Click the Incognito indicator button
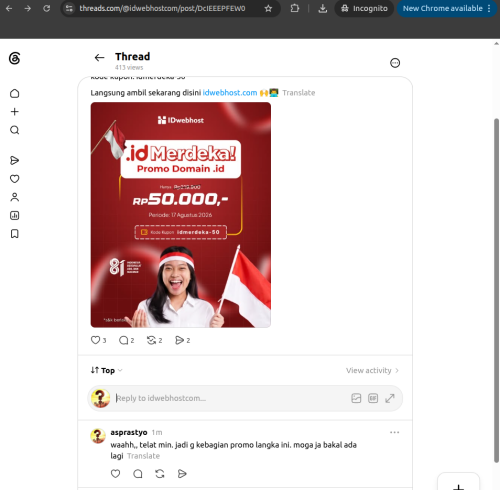500x490 pixels. (x=364, y=8)
